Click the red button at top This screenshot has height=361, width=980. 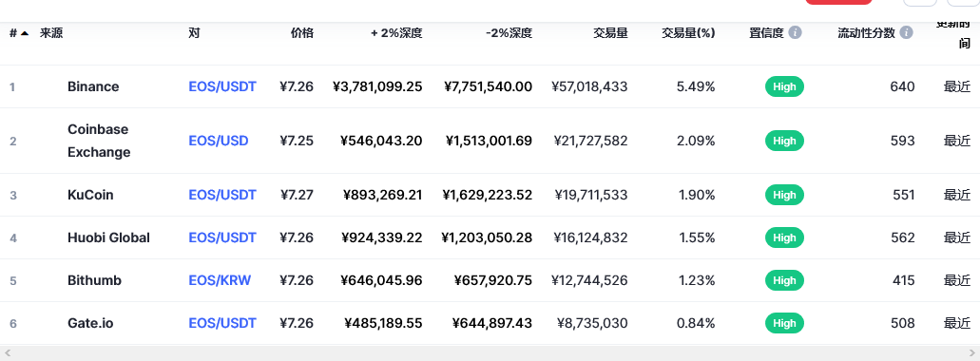pyautogui.click(x=838, y=2)
